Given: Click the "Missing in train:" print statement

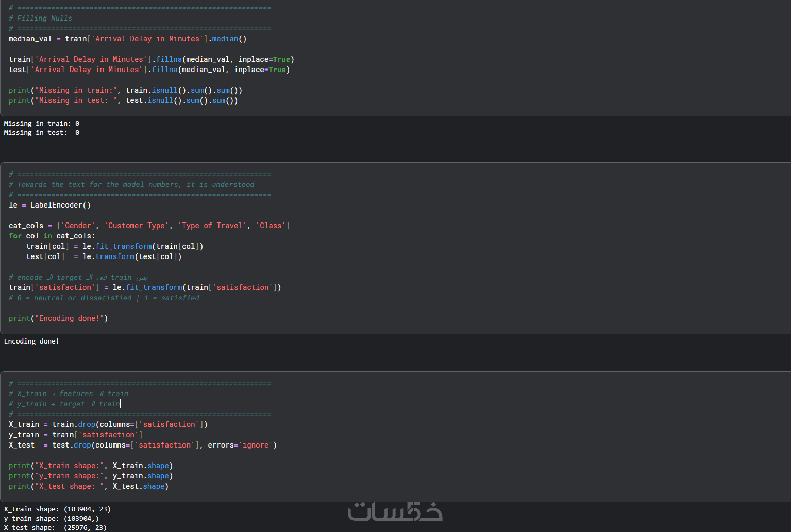Looking at the screenshot, I should tap(125, 91).
